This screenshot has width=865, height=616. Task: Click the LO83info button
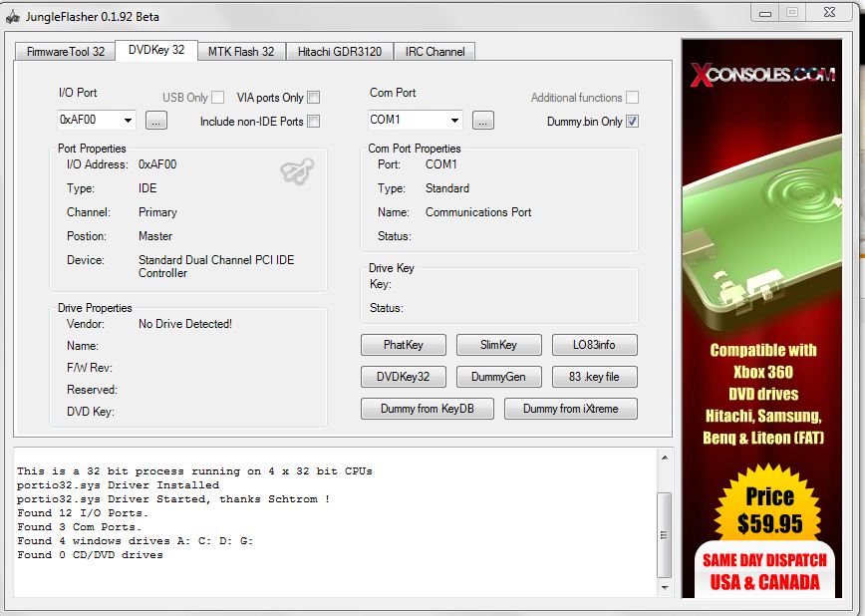[x=594, y=345]
